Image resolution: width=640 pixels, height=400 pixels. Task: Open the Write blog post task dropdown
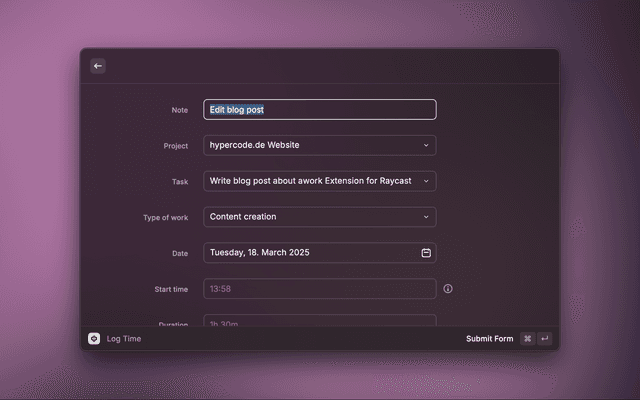(310, 181)
